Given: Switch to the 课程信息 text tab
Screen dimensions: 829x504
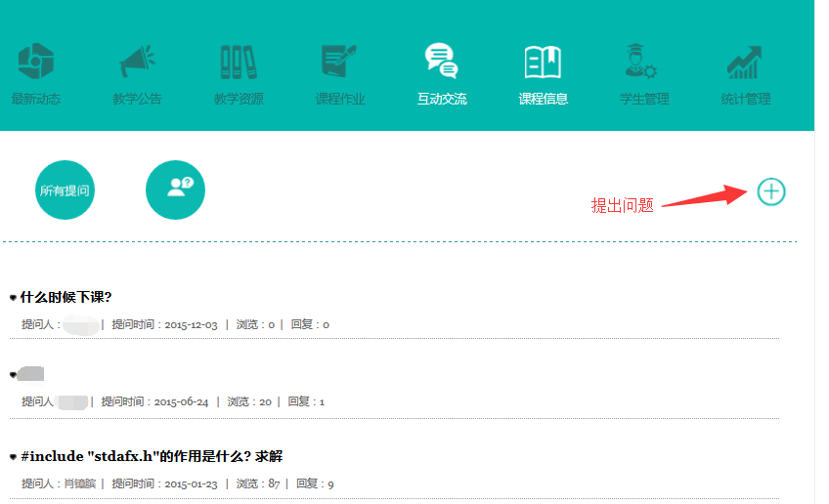Looking at the screenshot, I should point(543,99).
